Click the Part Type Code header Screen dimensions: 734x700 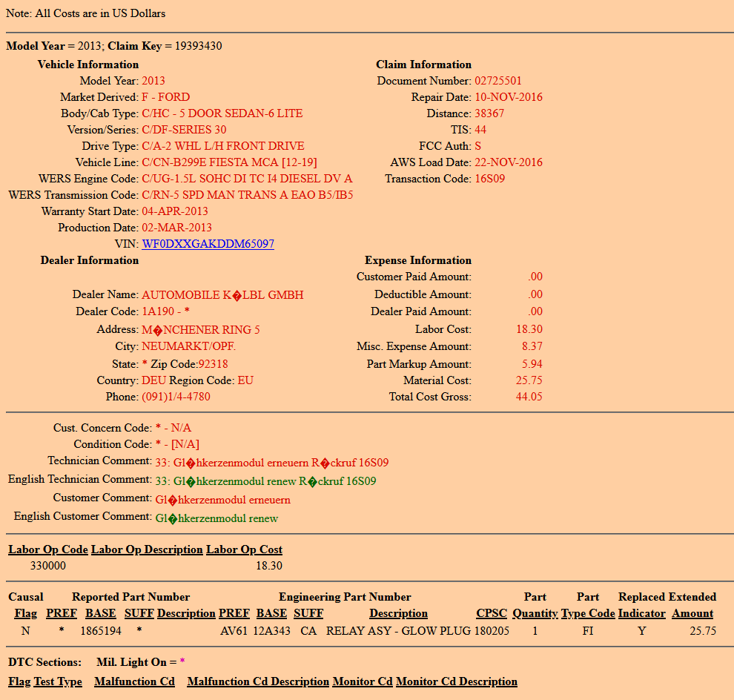point(588,613)
